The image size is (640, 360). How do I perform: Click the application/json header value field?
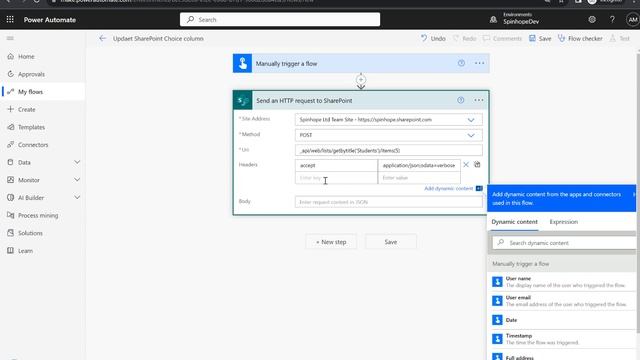(x=419, y=165)
